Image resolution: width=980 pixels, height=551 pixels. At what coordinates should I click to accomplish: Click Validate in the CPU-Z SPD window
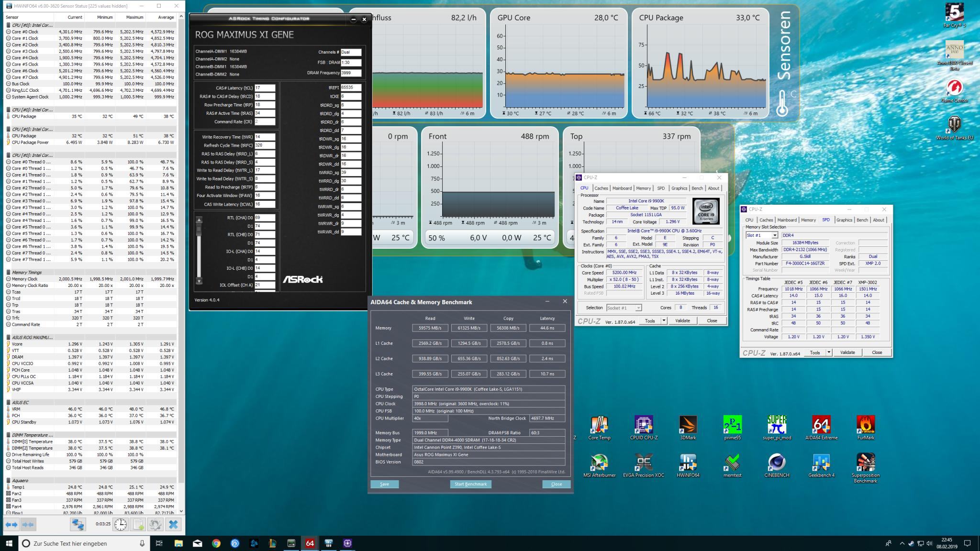point(847,353)
